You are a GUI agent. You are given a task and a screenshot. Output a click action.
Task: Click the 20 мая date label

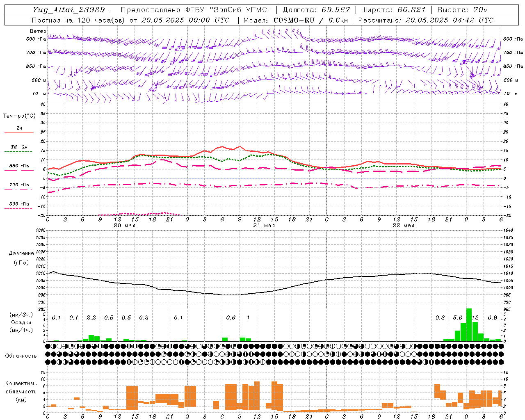[x=124, y=226]
